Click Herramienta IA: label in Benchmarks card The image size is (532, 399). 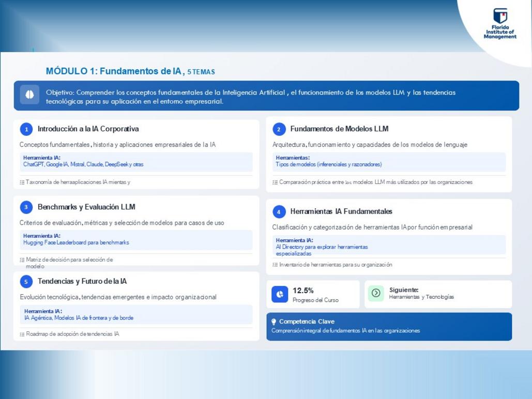pos(42,236)
